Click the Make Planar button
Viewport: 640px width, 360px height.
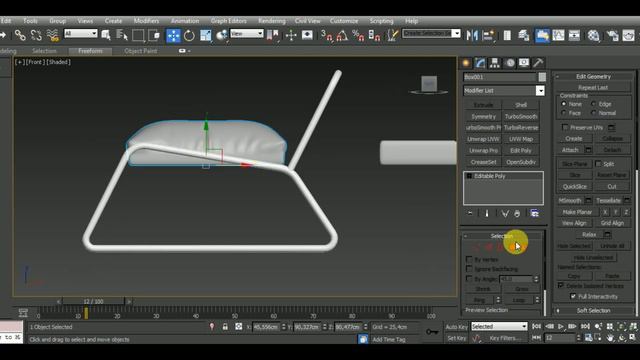[577, 212]
